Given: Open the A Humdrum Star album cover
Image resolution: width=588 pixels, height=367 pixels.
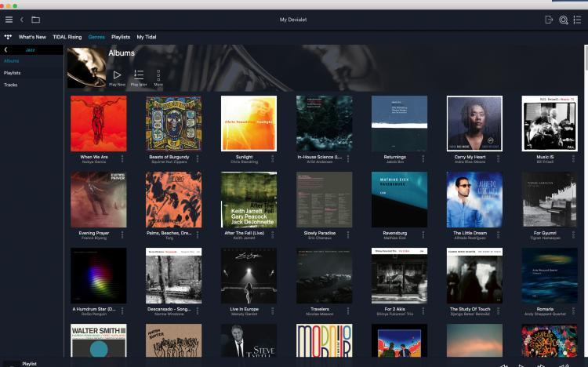Looking at the screenshot, I should pyautogui.click(x=99, y=276).
